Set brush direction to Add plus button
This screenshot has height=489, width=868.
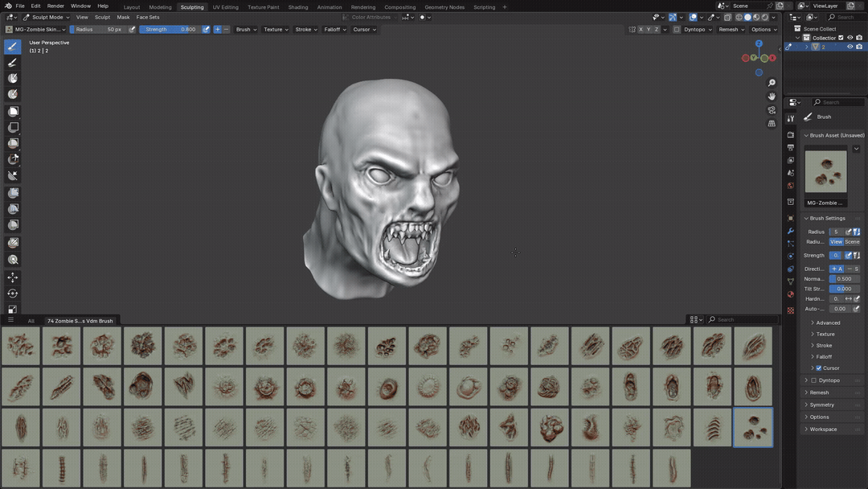(x=218, y=29)
